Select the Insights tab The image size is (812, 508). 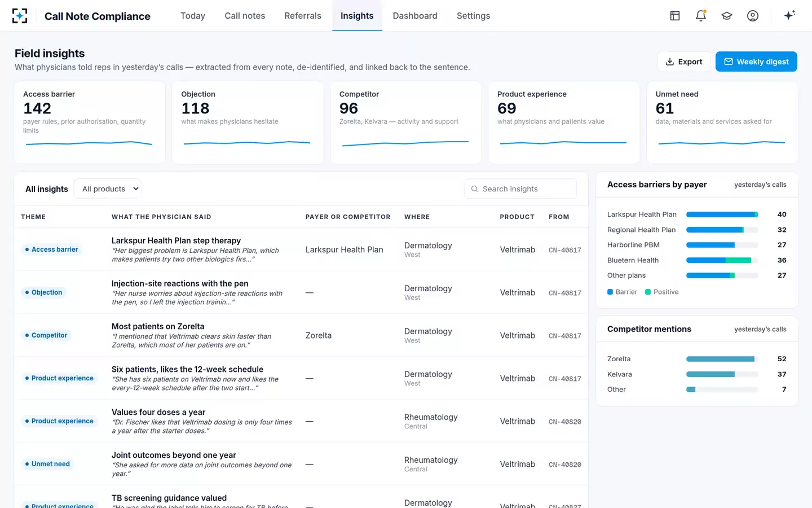coord(357,16)
